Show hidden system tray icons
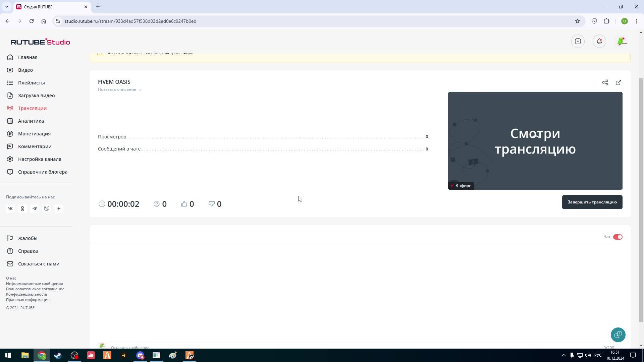644x362 pixels. point(563,355)
